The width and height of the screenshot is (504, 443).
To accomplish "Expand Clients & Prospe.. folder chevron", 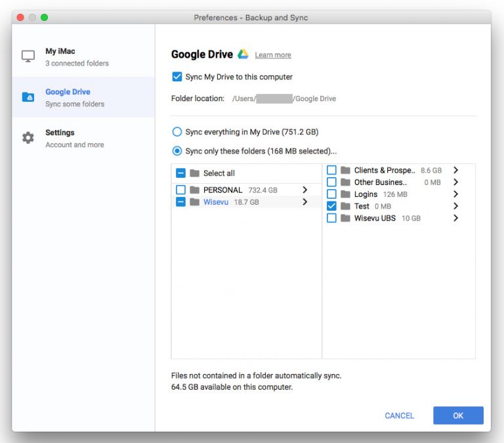I will (455, 170).
